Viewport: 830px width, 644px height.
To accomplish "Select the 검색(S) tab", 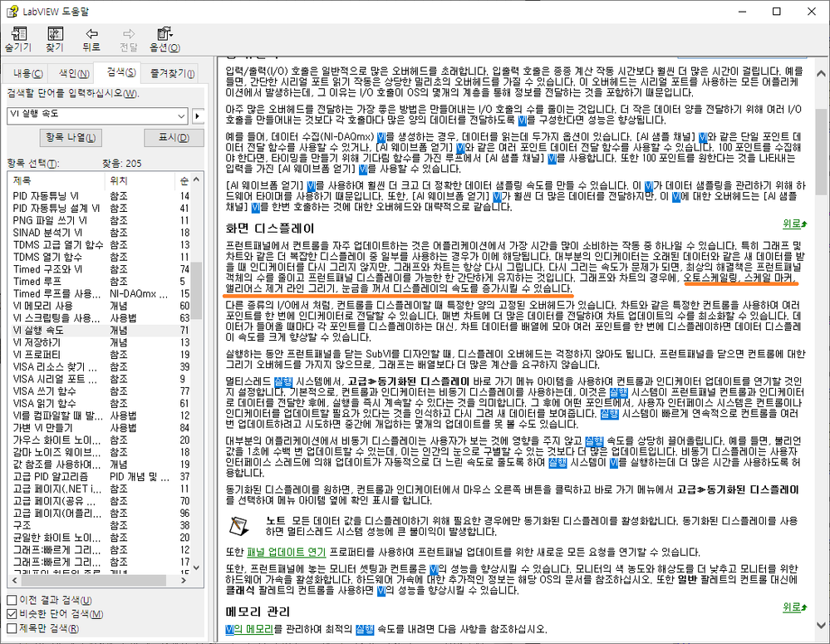I will tap(121, 72).
